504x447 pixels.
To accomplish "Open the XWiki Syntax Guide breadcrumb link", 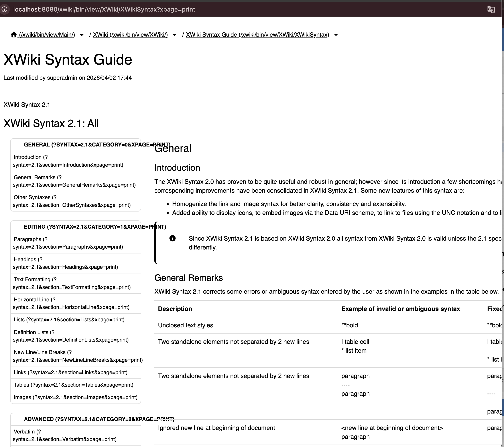I will (x=257, y=35).
